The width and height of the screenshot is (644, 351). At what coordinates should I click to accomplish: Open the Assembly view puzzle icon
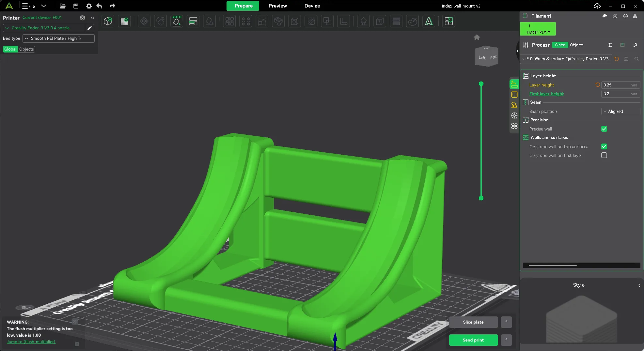pyautogui.click(x=449, y=22)
